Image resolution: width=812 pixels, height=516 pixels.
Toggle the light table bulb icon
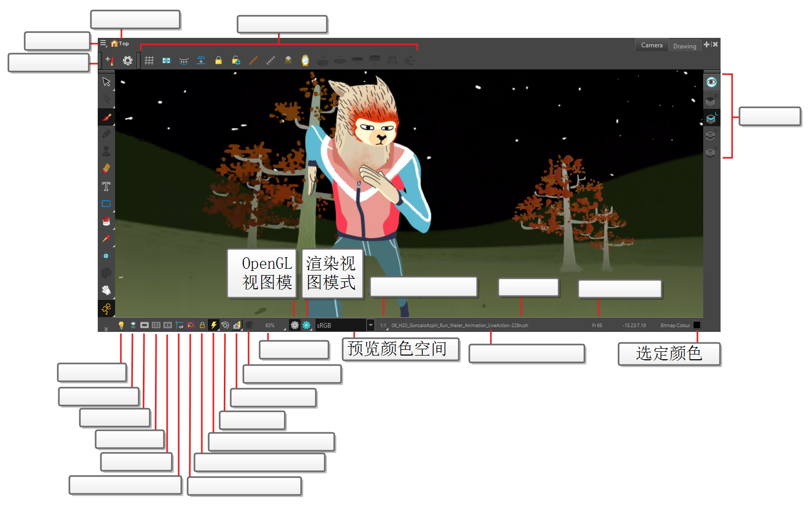coord(121,326)
